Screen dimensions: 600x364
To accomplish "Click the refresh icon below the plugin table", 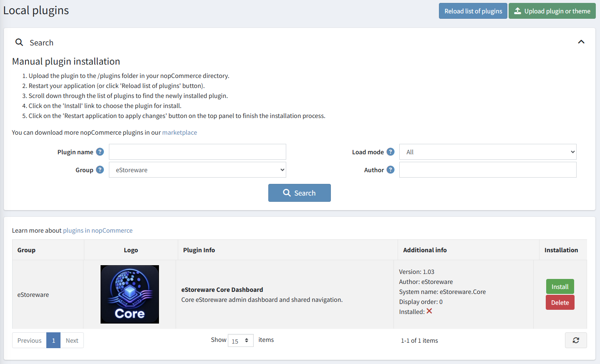I will coord(576,340).
